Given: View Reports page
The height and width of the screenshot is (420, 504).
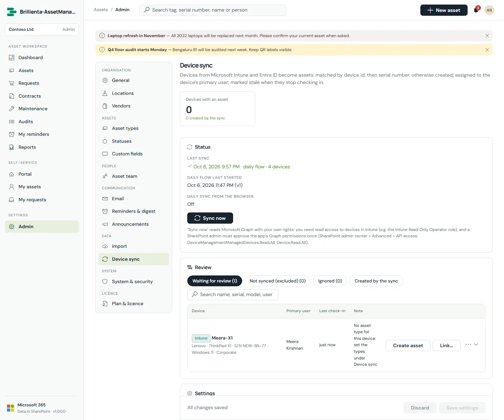Looking at the screenshot, I should tap(42, 147).
